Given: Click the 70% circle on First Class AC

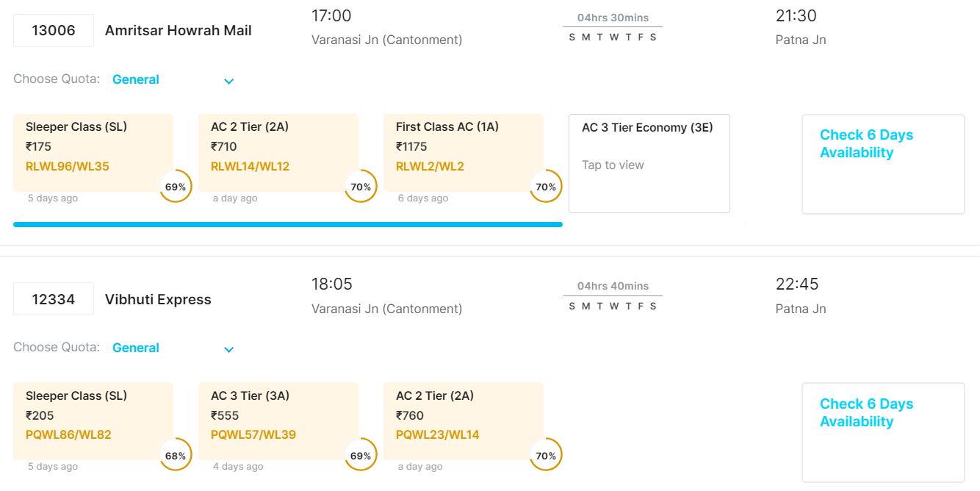Looking at the screenshot, I should pos(546,187).
